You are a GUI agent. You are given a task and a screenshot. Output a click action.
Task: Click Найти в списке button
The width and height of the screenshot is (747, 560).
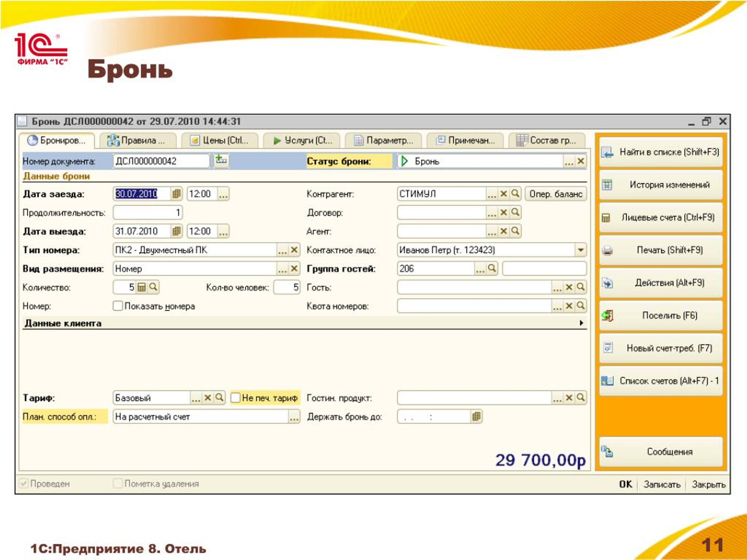661,152
